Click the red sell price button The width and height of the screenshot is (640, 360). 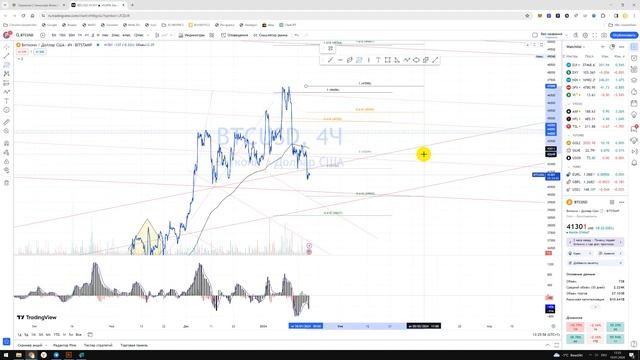(x=22, y=52)
